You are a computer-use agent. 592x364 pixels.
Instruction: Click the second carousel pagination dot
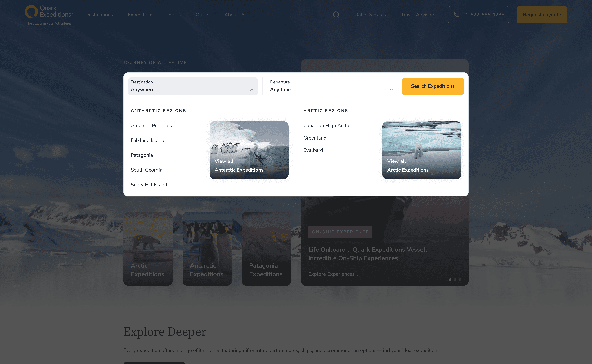click(455, 280)
